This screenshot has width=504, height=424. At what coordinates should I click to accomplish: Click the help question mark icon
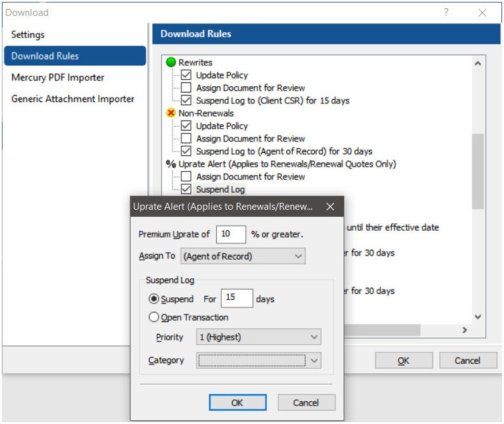pos(446,12)
